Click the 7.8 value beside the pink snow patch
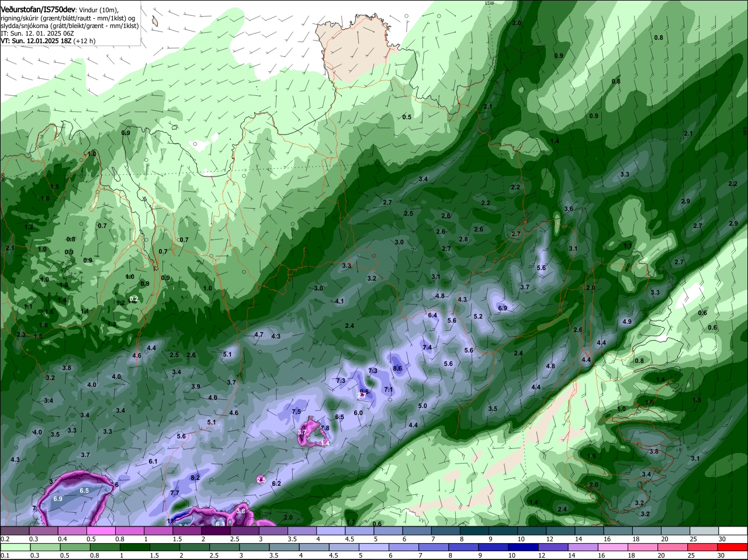The height and width of the screenshot is (560, 748). pyautogui.click(x=325, y=428)
